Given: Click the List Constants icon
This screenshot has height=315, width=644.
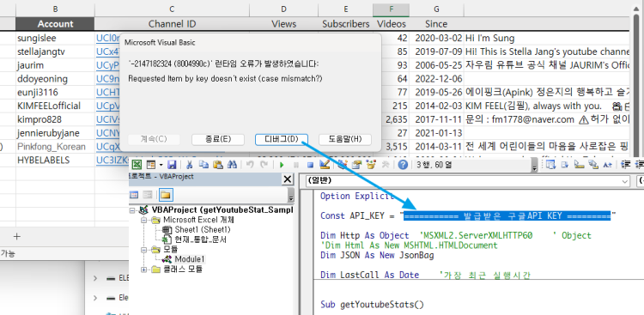Looking at the screenshot, I should click(x=565, y=164).
